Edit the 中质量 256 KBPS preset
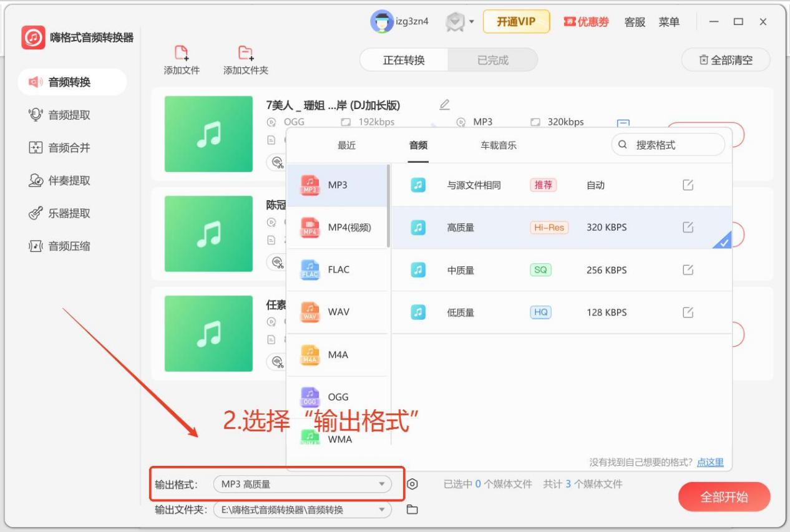This screenshot has height=532, width=790. [x=688, y=270]
